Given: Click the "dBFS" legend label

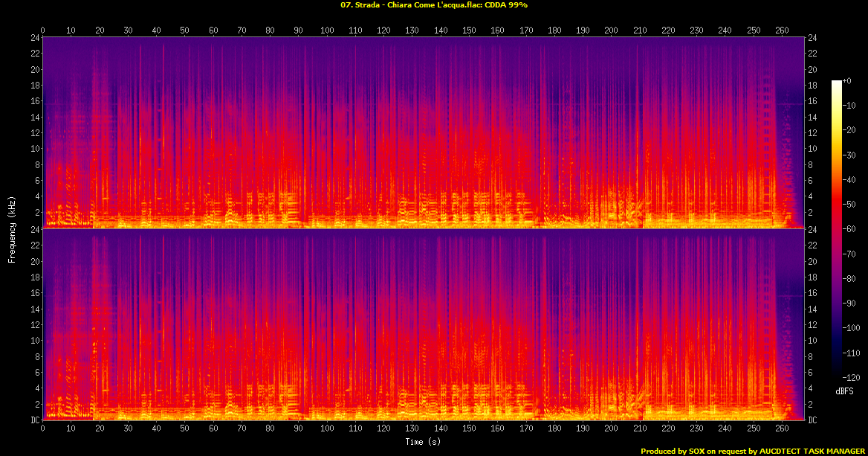Looking at the screenshot, I should click(845, 391).
